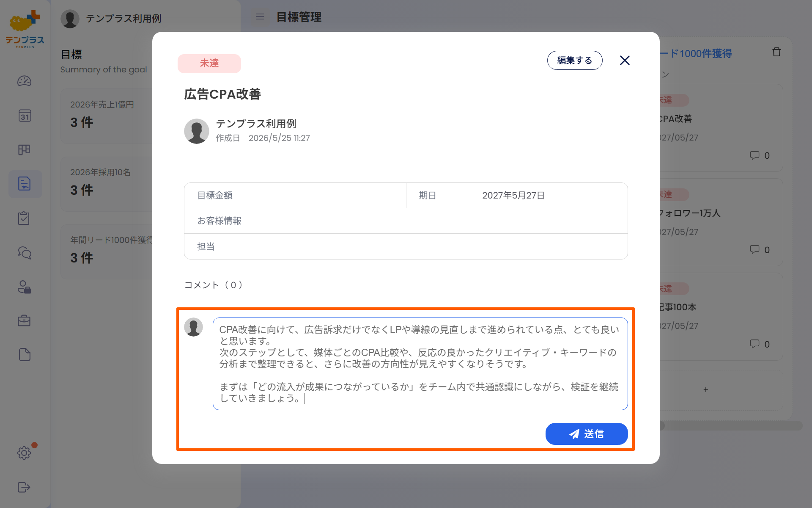Click the author avatar beside テンプラス利用例 in dialog
Image resolution: width=812 pixels, height=508 pixels.
coord(197,131)
